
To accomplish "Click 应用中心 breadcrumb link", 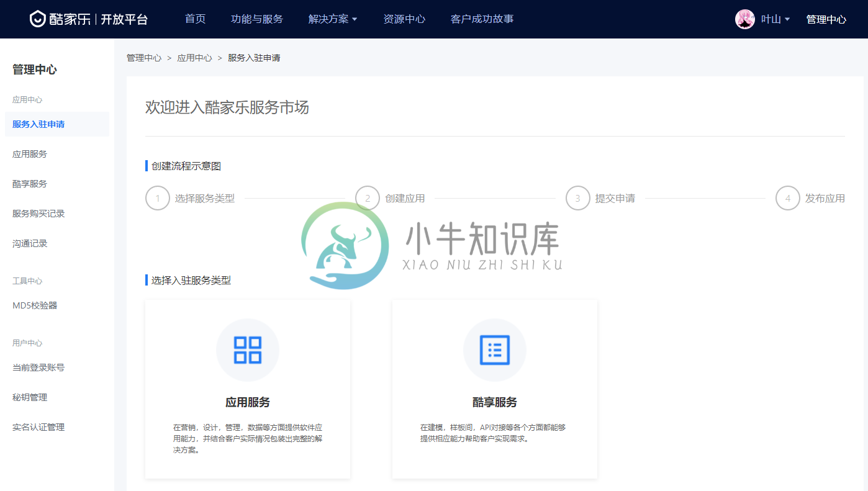I will pyautogui.click(x=195, y=58).
